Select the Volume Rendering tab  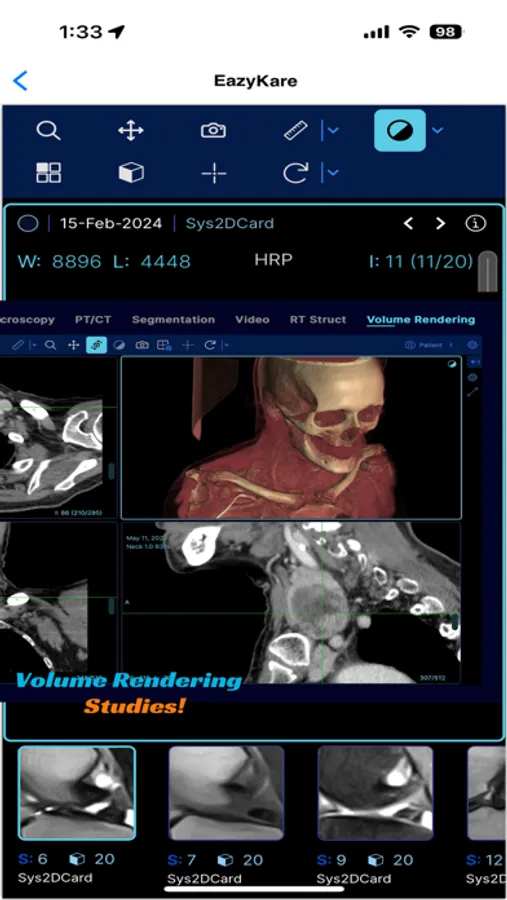click(421, 320)
